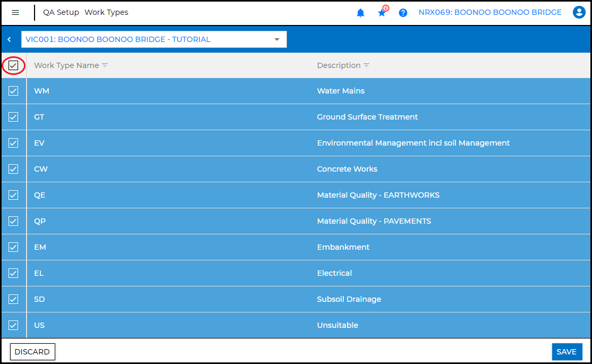Open the VIC001 BOONOO BOONOO BRIDGE - TUTORIAL selector
The height and width of the screenshot is (364, 592).
154,39
